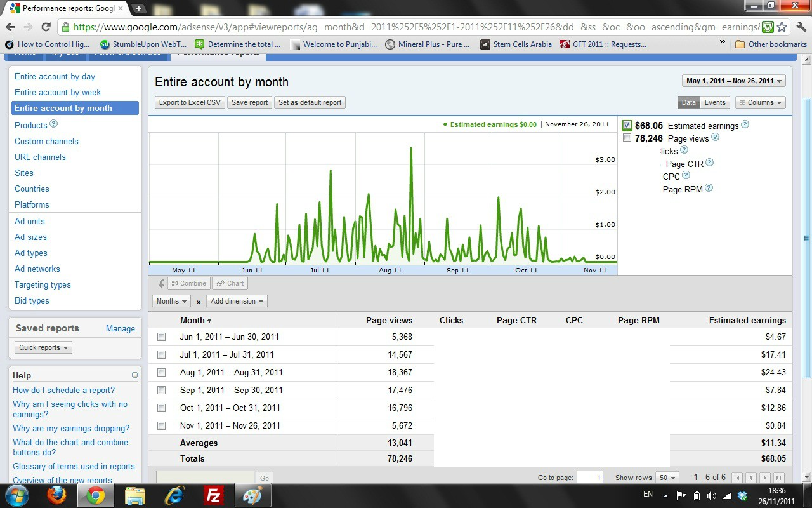Viewport: 812px width, 508px height.
Task: Select Entire account by day
Action: (55, 76)
